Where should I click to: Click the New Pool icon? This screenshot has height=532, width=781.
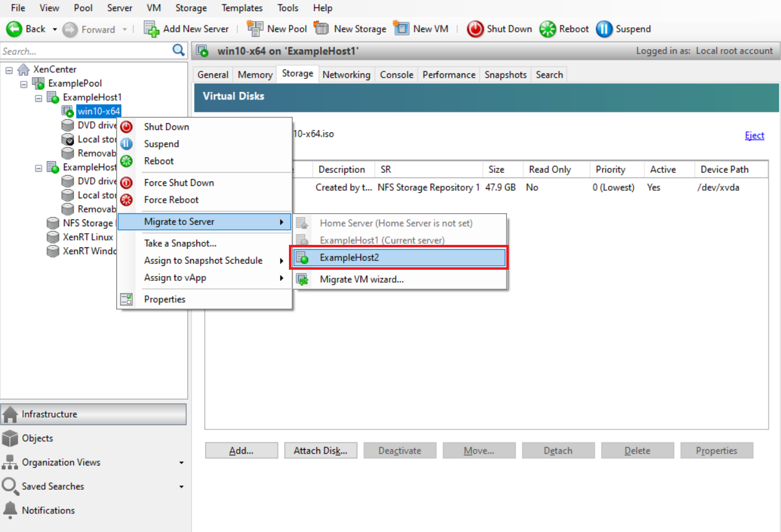click(255, 29)
